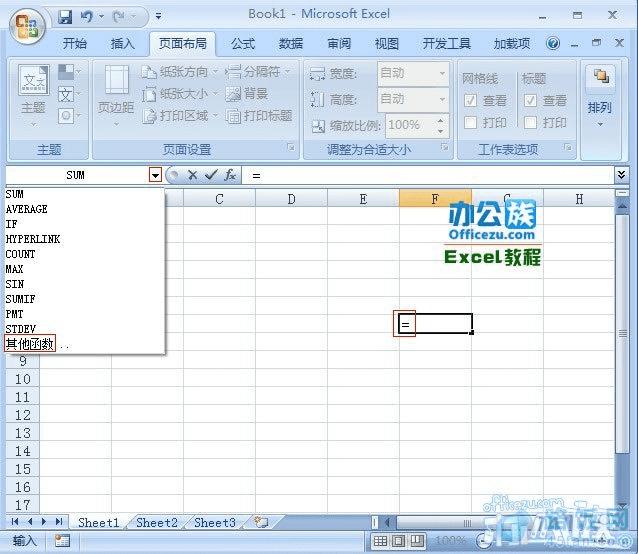The image size is (638, 554).
Task: Click in the formula bar input
Action: click(427, 175)
